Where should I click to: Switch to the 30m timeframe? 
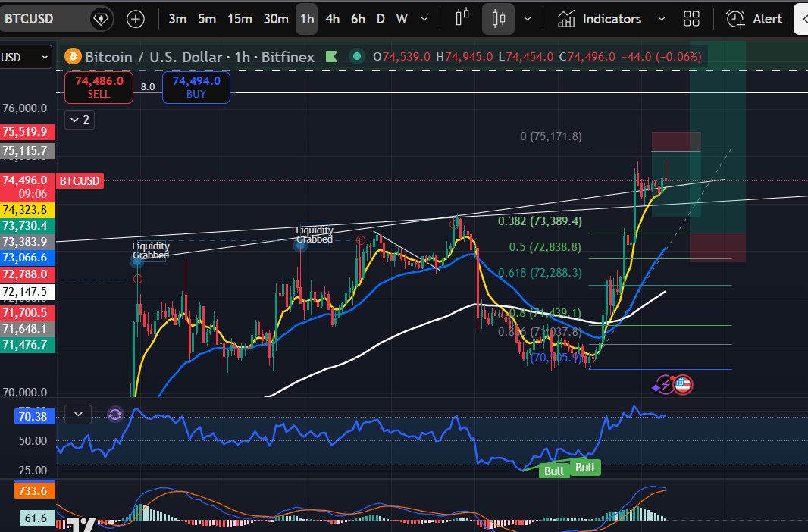(x=276, y=19)
